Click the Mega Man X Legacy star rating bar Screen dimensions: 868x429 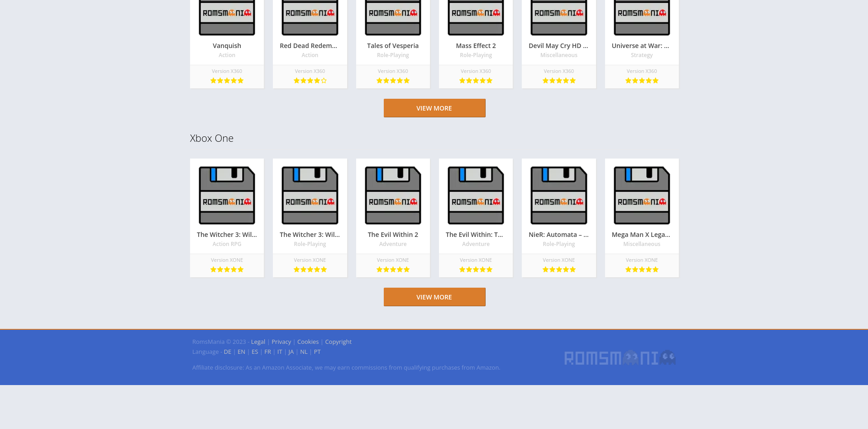642,269
